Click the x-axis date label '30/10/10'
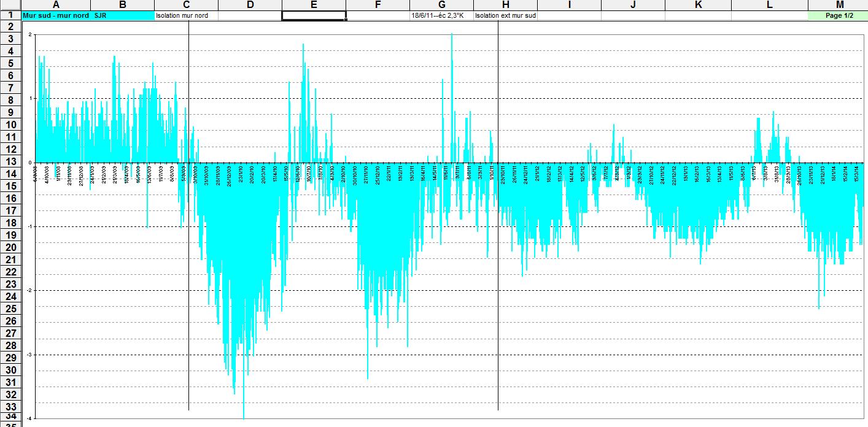The image size is (868, 427). 355,176
